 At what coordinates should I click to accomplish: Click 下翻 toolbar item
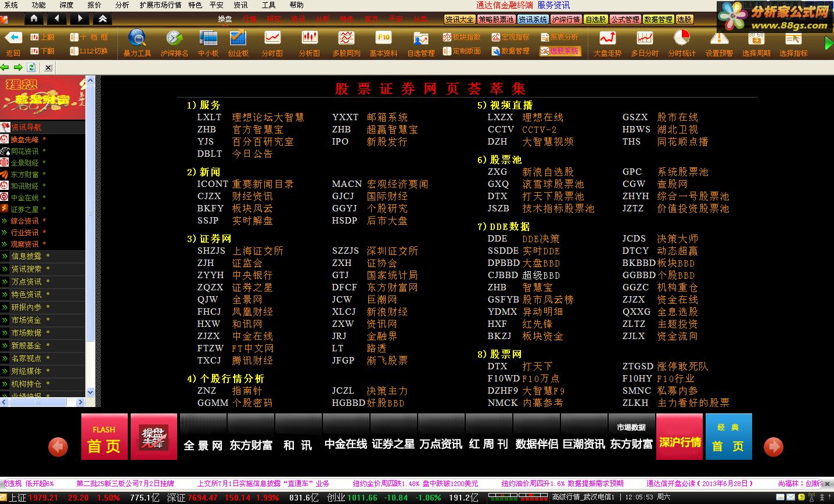coord(42,51)
